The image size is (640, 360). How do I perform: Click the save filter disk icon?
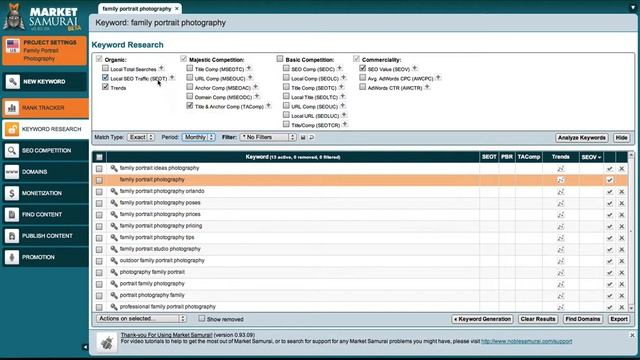pyautogui.click(x=303, y=138)
